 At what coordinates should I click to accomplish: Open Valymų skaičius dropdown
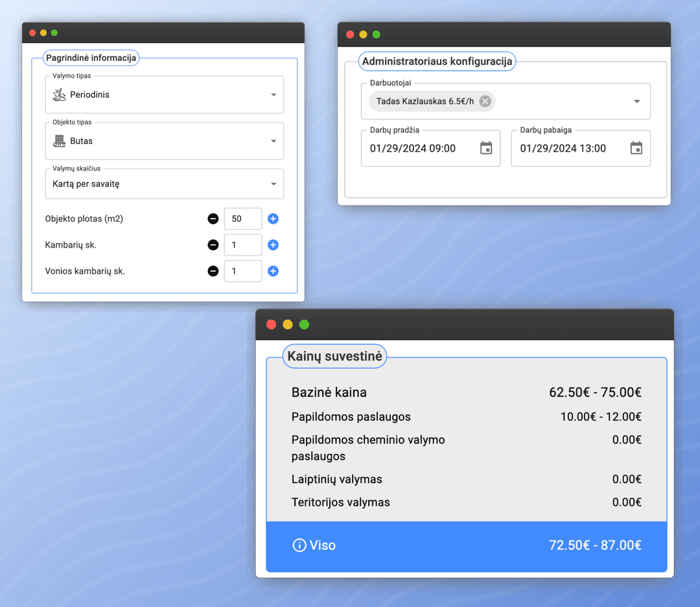tap(273, 184)
